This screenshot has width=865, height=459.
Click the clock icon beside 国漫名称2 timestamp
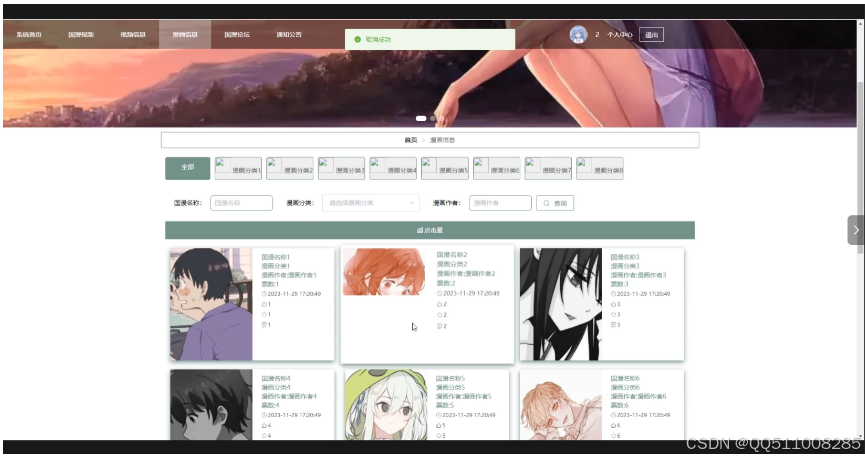pyautogui.click(x=440, y=293)
